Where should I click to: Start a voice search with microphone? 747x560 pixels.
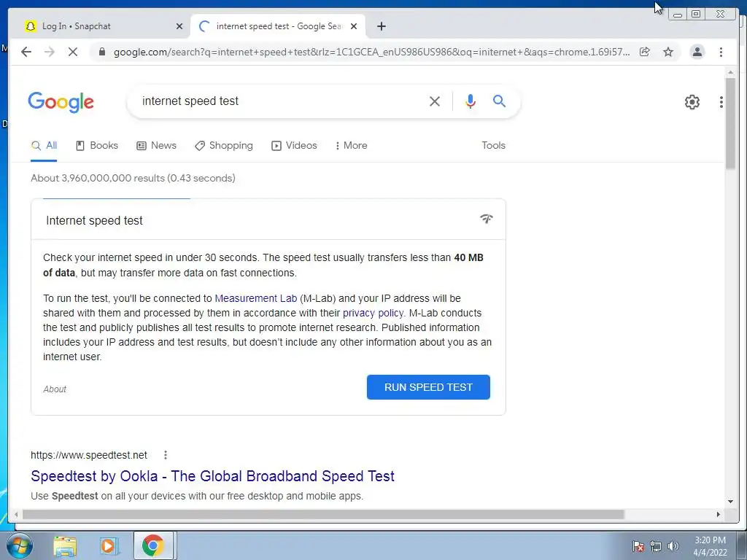point(471,101)
